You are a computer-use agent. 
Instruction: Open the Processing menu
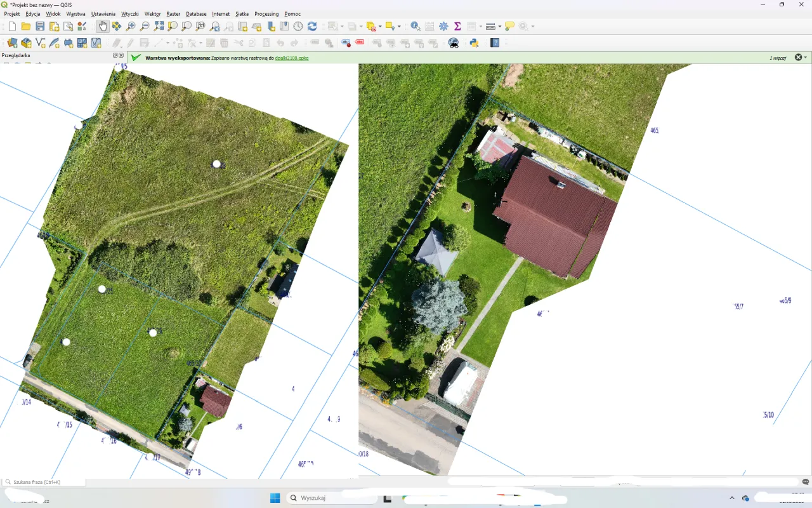266,13
